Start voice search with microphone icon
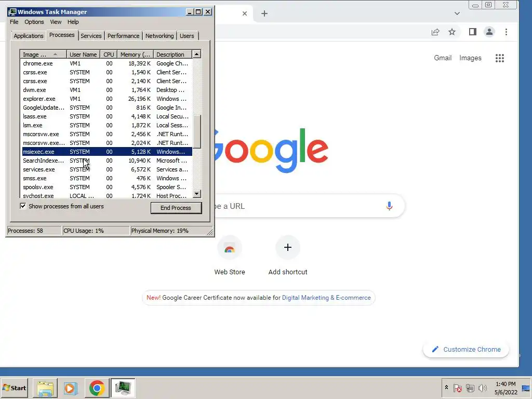532x399 pixels. pyautogui.click(x=389, y=206)
